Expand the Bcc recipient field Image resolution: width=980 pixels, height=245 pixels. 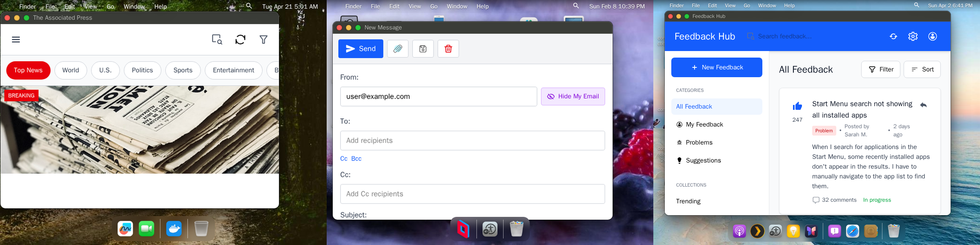(356, 158)
